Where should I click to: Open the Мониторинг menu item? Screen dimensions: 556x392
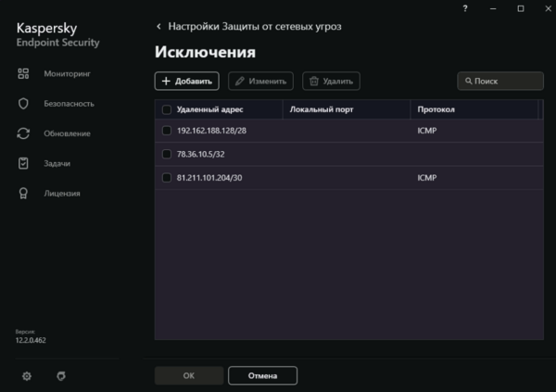pos(67,74)
